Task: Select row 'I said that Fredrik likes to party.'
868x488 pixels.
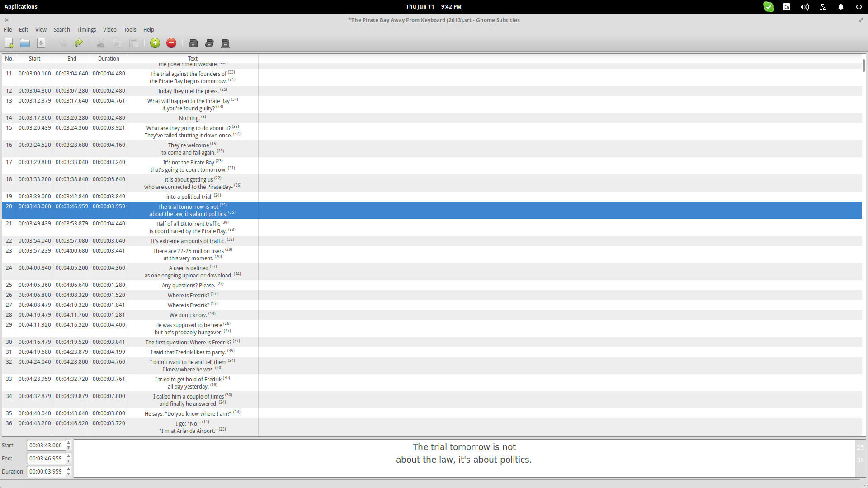Action: pos(432,352)
